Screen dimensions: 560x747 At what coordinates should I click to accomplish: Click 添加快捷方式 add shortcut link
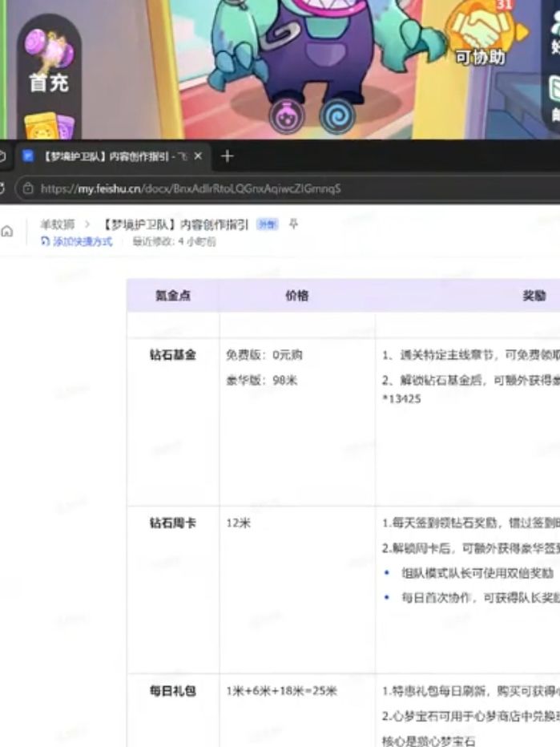point(82,241)
